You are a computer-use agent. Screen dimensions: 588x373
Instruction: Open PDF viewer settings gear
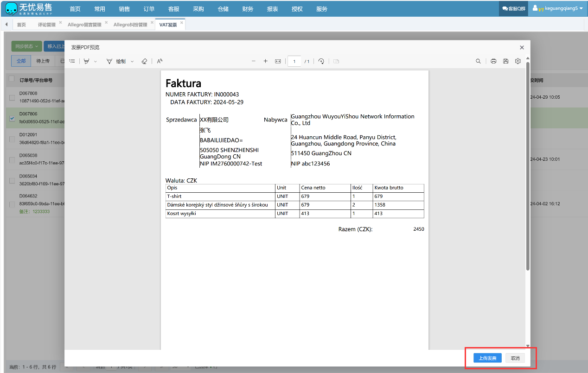pyautogui.click(x=518, y=61)
